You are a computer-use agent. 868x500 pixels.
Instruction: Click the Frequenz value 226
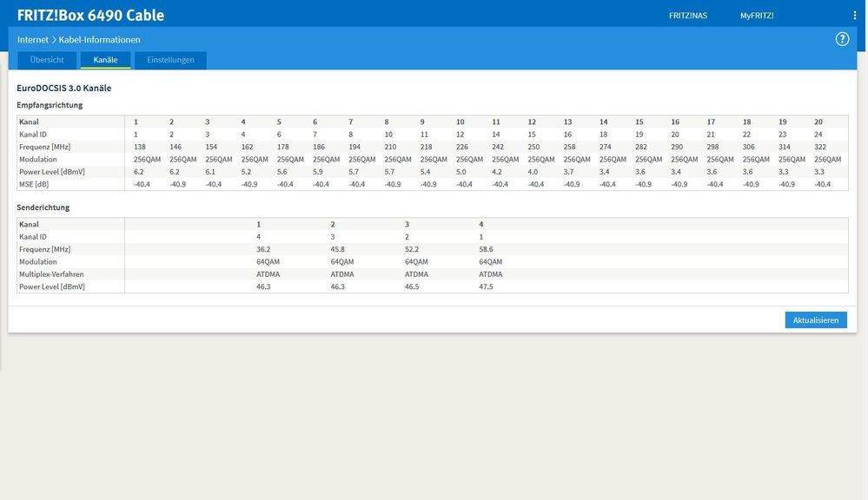point(461,147)
